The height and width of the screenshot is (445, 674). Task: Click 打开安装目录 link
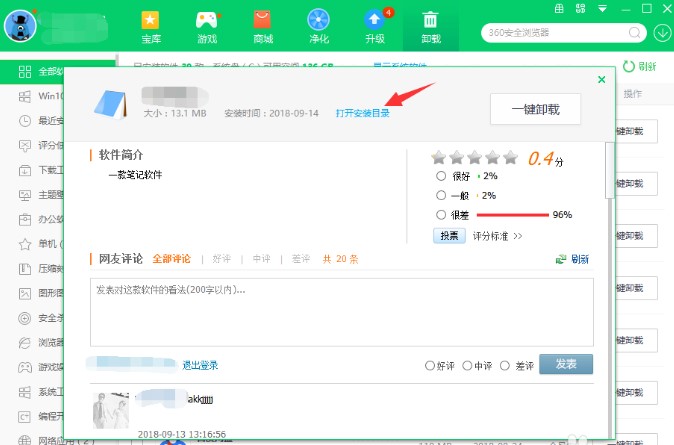point(362,113)
